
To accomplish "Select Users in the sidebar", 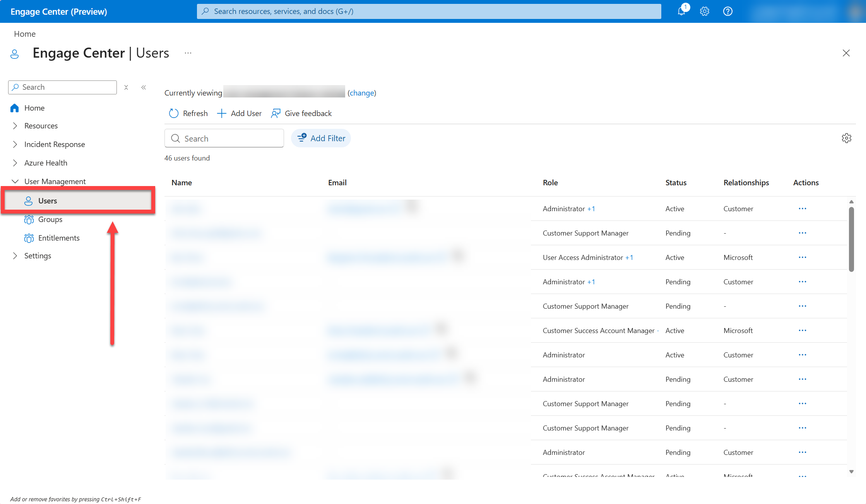I will pyautogui.click(x=78, y=201).
